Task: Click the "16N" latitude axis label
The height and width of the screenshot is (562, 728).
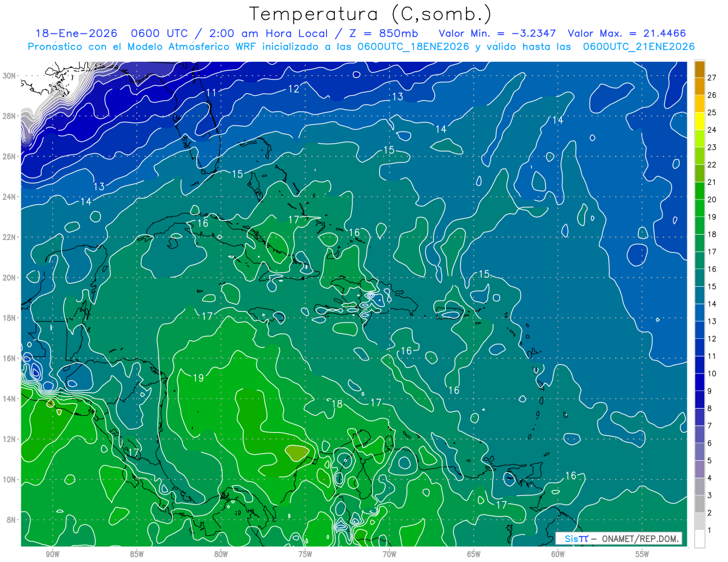Action: [x=10, y=358]
